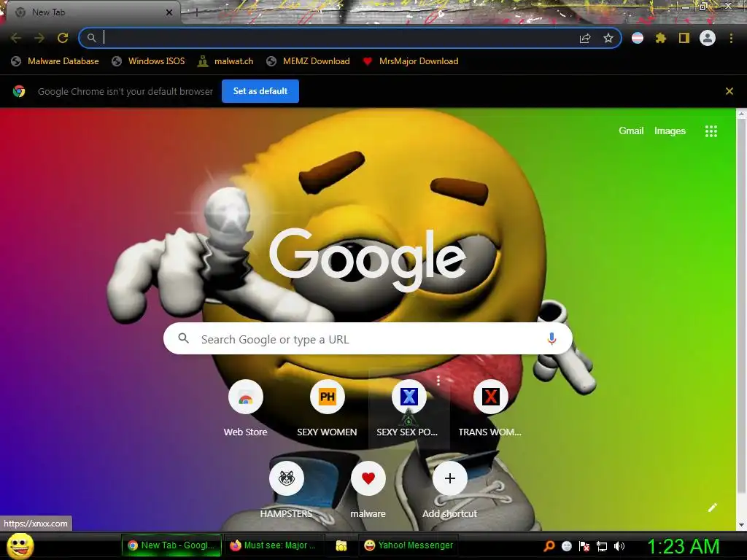Image resolution: width=747 pixels, height=560 pixels.
Task: Toggle the side panel icon
Action: [x=684, y=38]
